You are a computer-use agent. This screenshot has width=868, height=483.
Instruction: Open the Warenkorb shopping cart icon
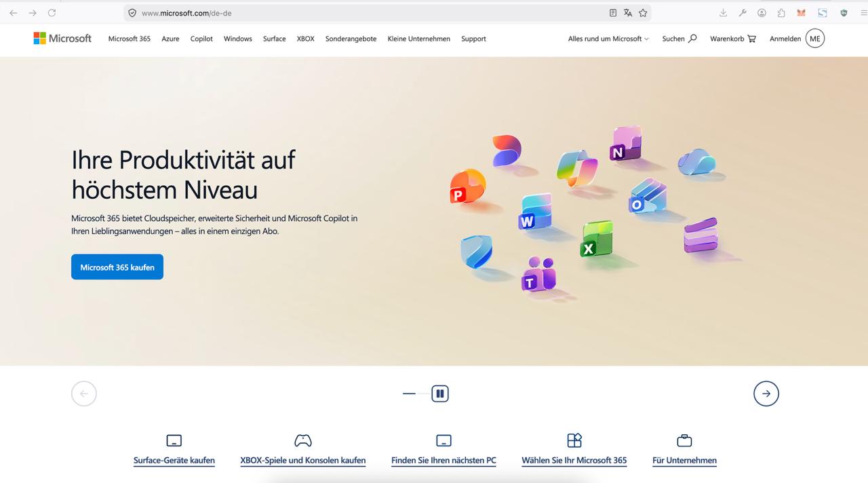point(751,39)
